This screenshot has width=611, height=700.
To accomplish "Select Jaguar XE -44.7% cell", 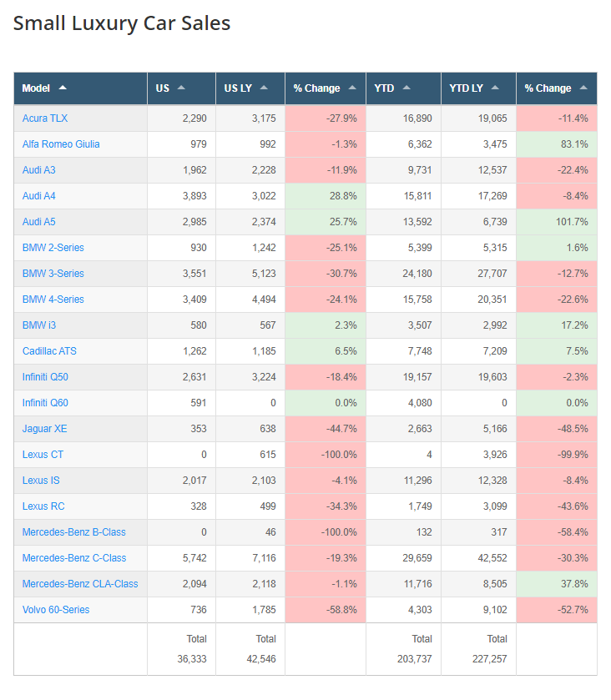I will coord(326,429).
